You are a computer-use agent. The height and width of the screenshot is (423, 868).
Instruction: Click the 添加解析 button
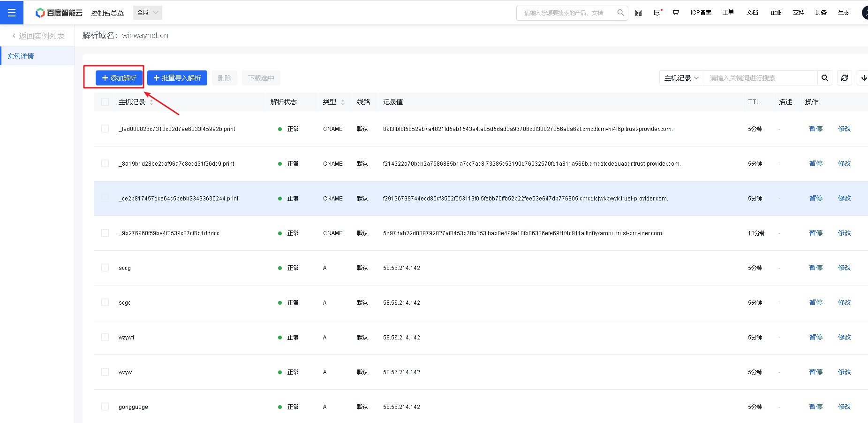(119, 78)
